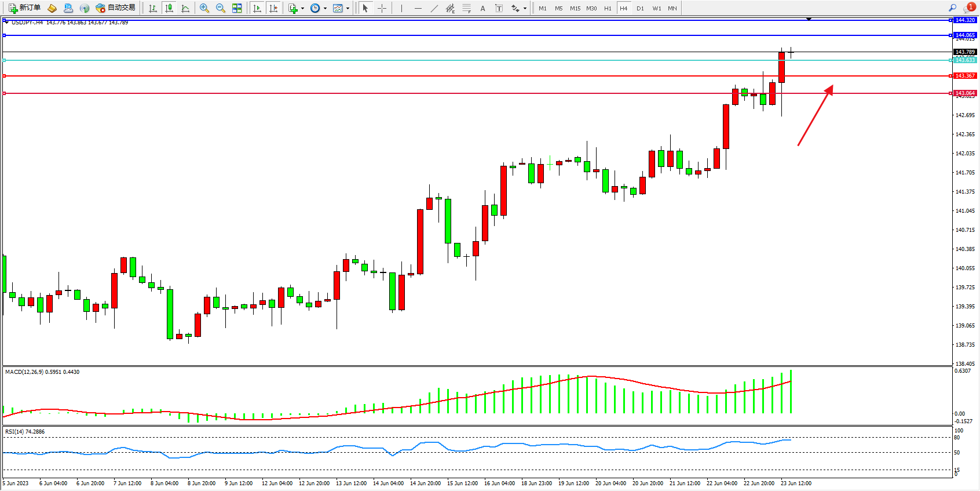This screenshot has width=980, height=491.
Task: Select the crosshair tool
Action: click(x=382, y=8)
